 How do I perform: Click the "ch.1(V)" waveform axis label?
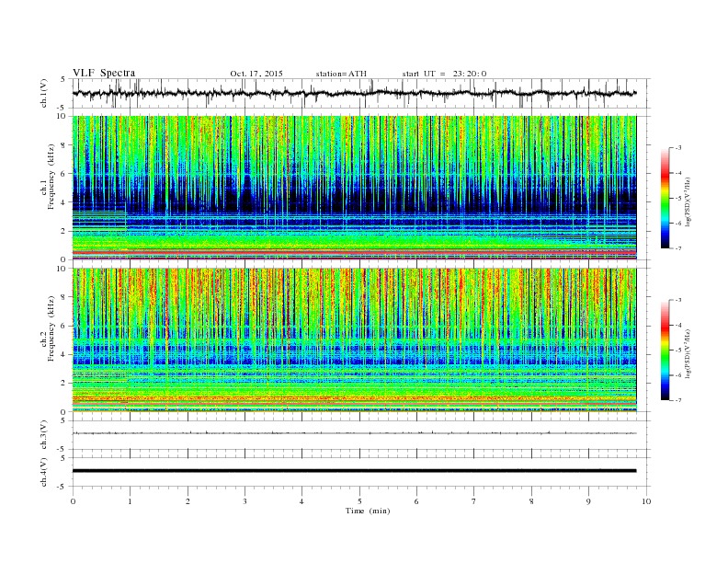click(44, 93)
